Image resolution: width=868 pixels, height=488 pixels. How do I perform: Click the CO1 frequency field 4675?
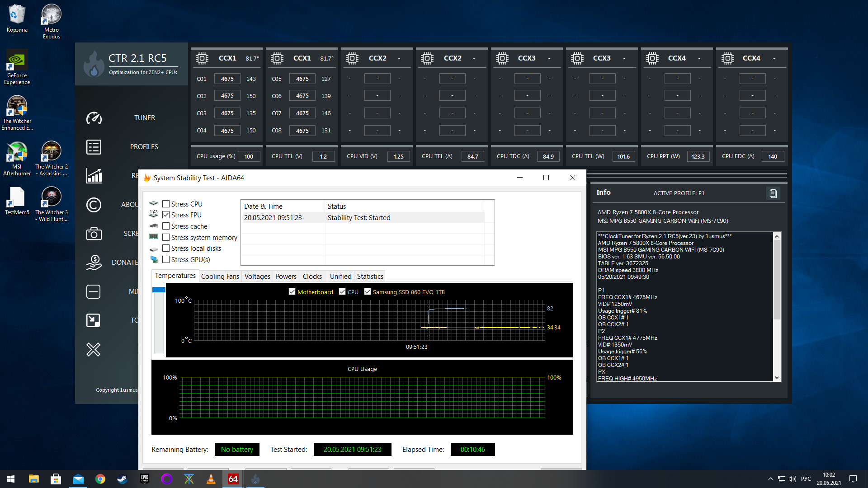227,79
